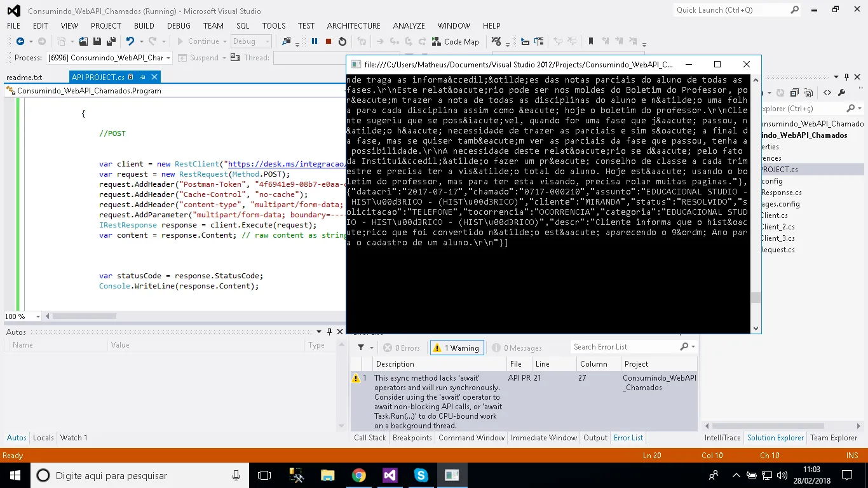The height and width of the screenshot is (488, 868).
Task: Open the DEBUG menu
Action: coord(179,25)
